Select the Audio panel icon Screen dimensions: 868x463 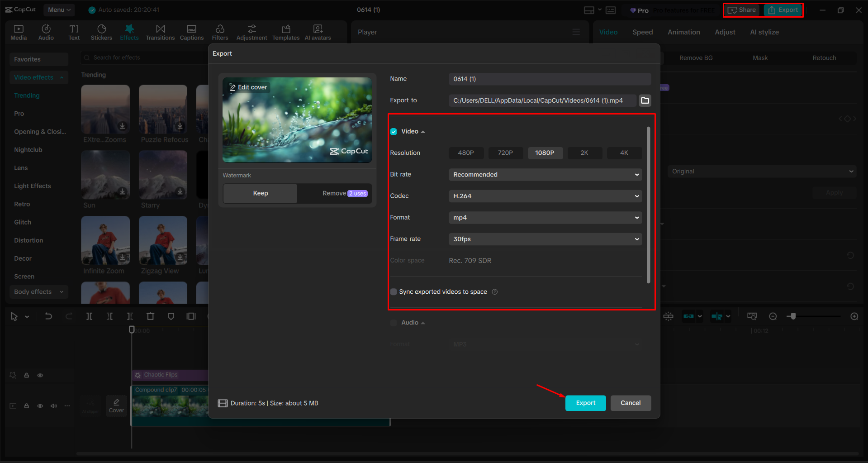(x=46, y=32)
